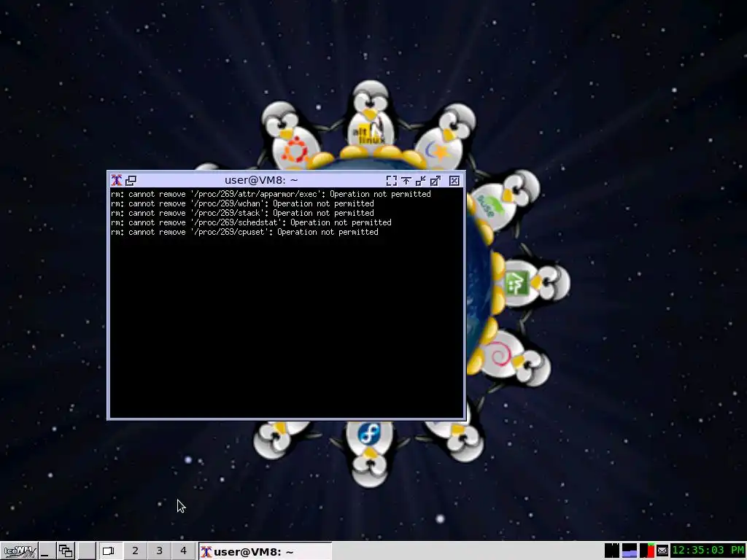Screen dimensions: 747x560
Task: Click the '/proc/269/schedstat' error line
Action: pyautogui.click(x=251, y=222)
